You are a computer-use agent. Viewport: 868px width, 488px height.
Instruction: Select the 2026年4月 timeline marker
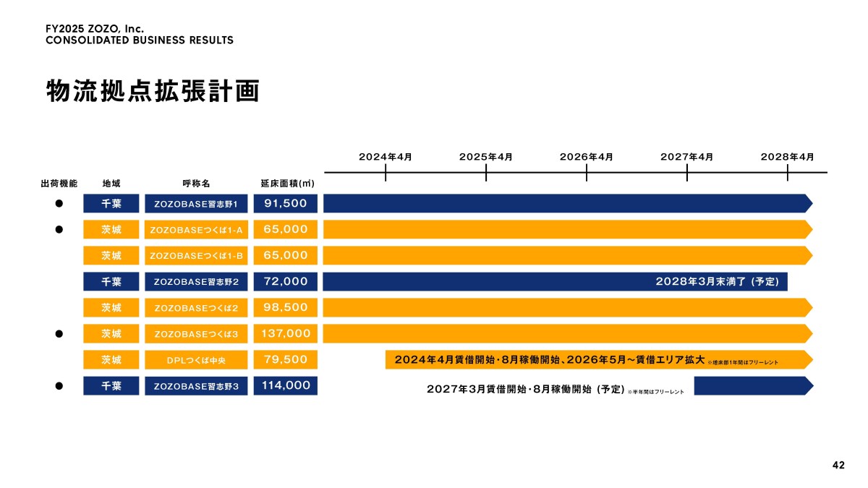tap(587, 156)
